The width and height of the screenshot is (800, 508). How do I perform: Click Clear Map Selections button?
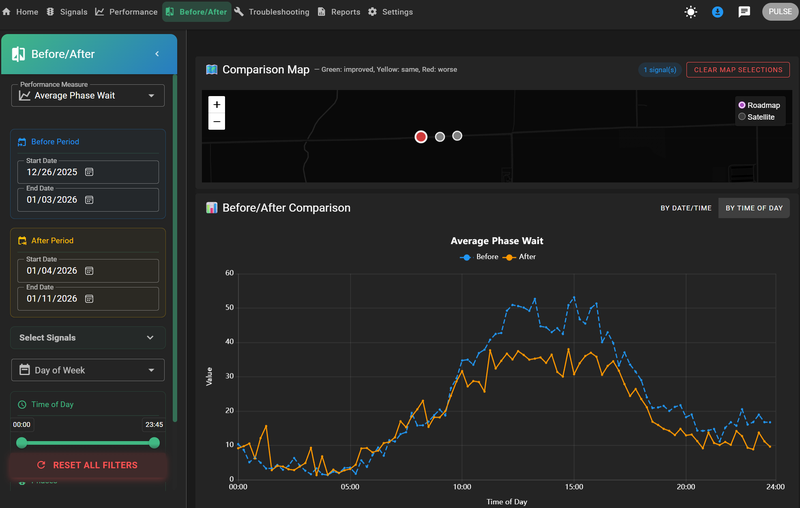(x=738, y=70)
